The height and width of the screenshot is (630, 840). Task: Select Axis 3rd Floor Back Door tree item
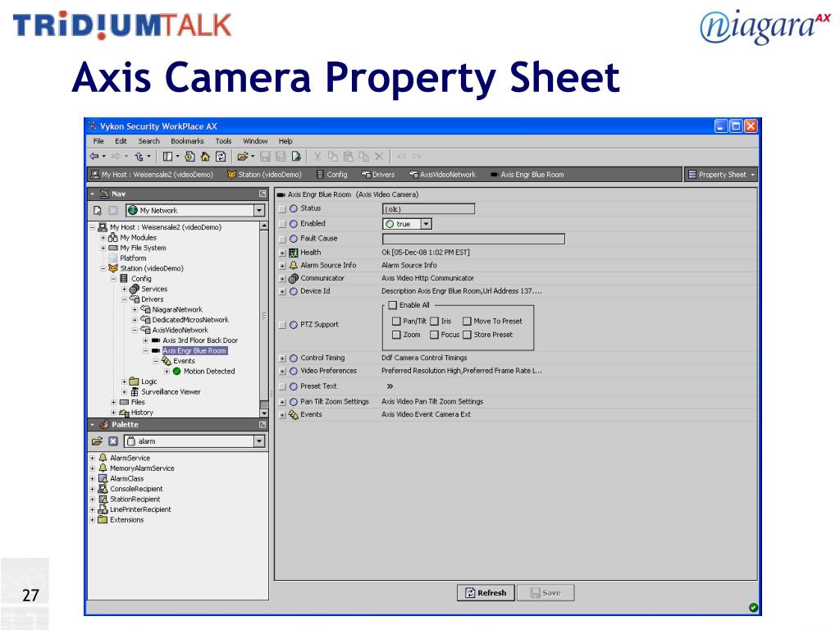200,340
